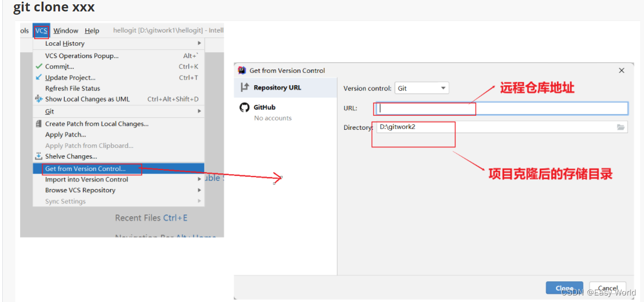Click the 'Recent Files Ctrl+E' hint text

click(151, 218)
